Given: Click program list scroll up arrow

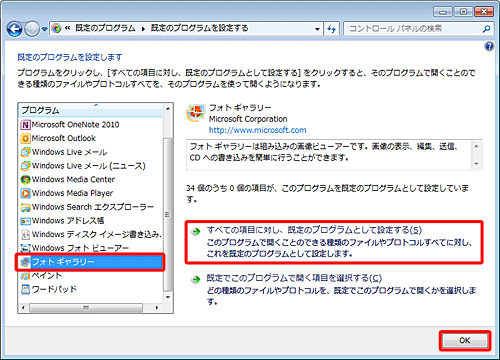Looking at the screenshot, I should 168,109.
